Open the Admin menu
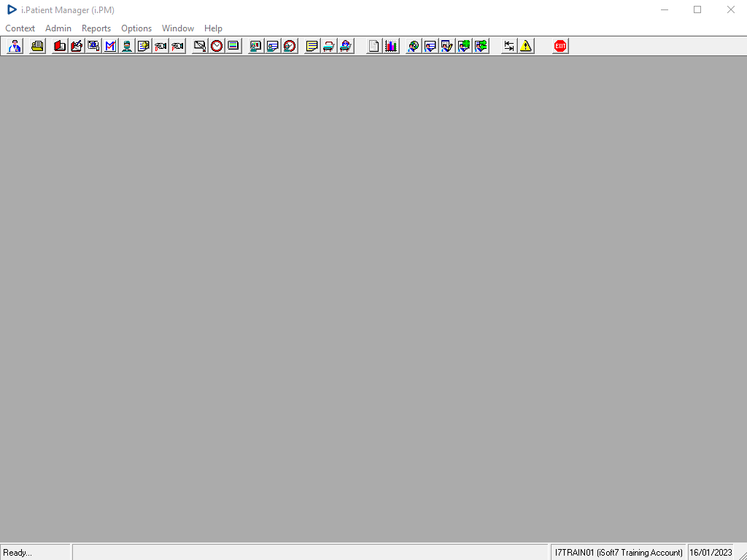This screenshot has width=747, height=560. point(58,28)
